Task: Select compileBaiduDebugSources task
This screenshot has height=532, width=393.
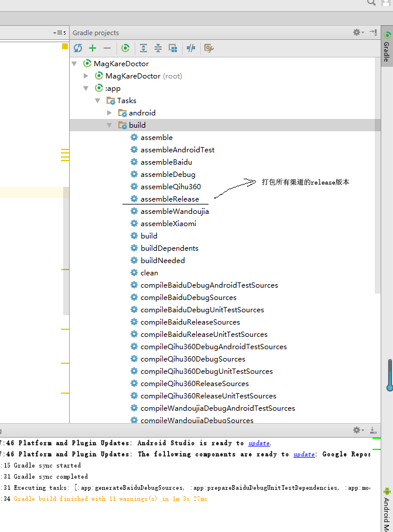Action: pyautogui.click(x=189, y=298)
